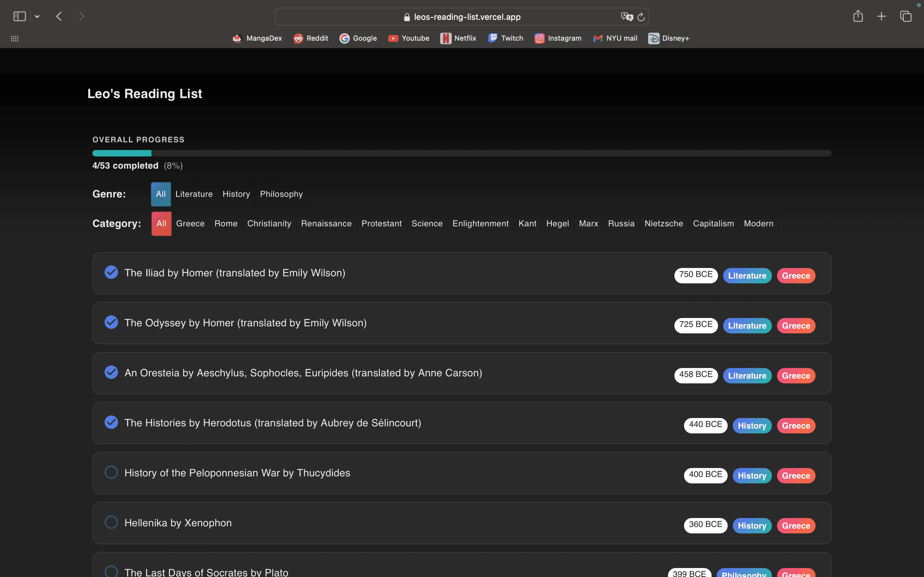Click the address bar URL field

[466, 17]
